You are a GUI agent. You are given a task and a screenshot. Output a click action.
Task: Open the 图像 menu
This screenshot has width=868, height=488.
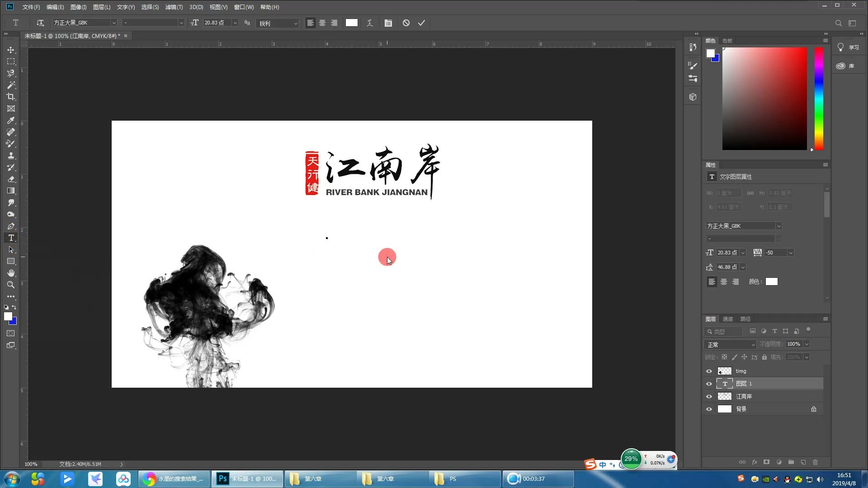point(78,7)
